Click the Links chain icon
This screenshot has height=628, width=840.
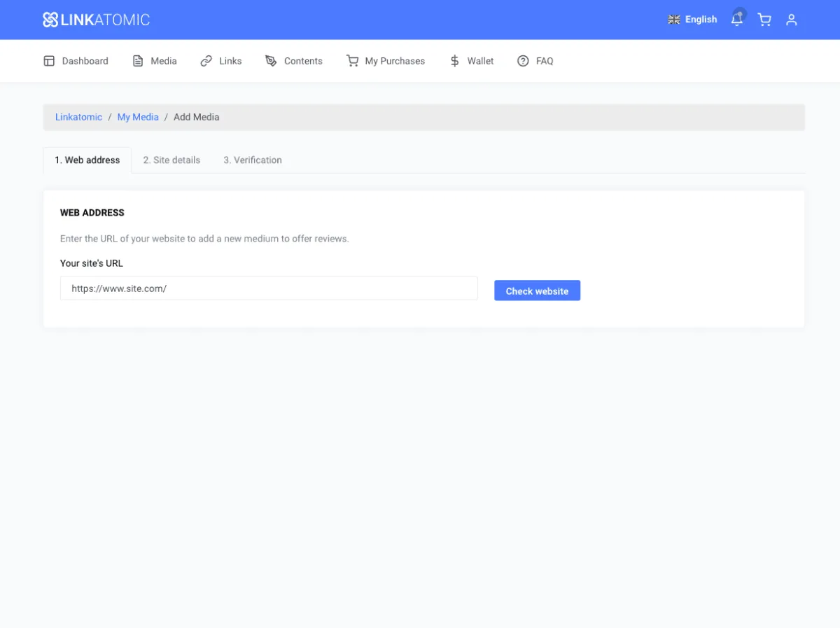point(206,61)
